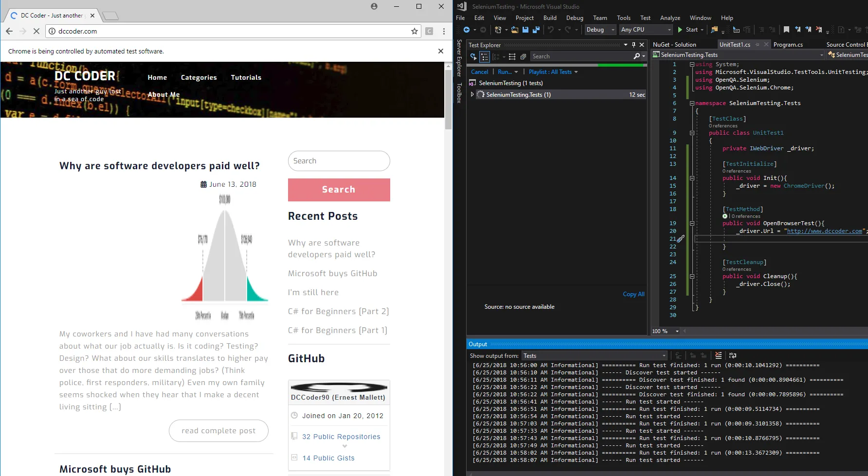Toggle Word Wrap in Output panel
The width and height of the screenshot is (868, 476).
pyautogui.click(x=733, y=355)
